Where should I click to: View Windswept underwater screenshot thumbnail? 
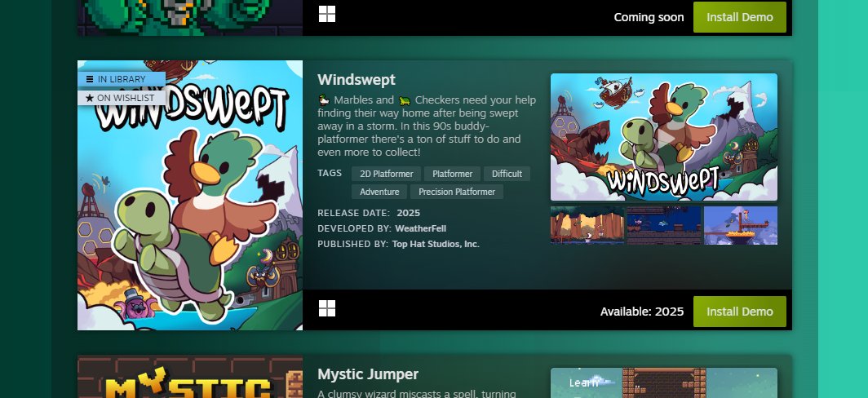(664, 225)
